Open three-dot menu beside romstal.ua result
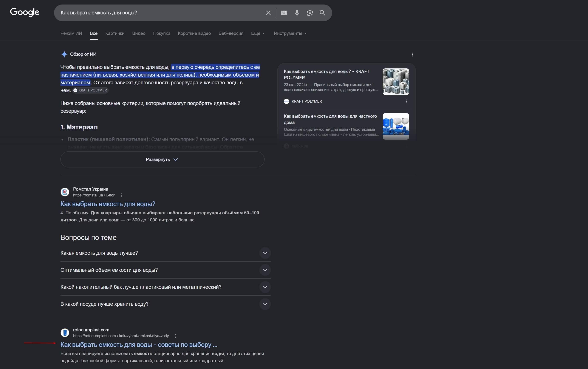This screenshot has height=369, width=588. coord(122,195)
